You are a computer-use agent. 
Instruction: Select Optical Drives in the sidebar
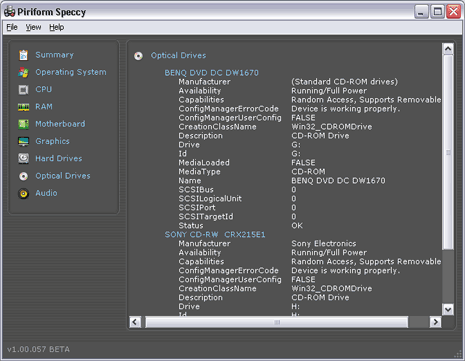click(63, 176)
